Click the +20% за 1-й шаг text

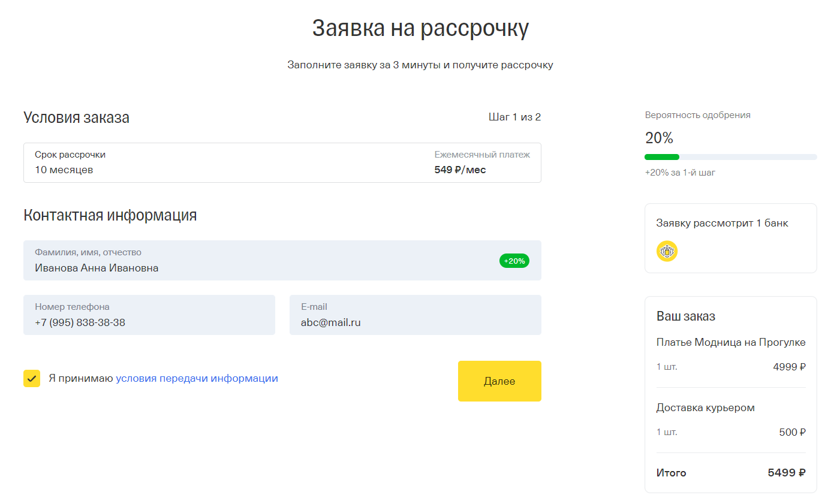680,173
